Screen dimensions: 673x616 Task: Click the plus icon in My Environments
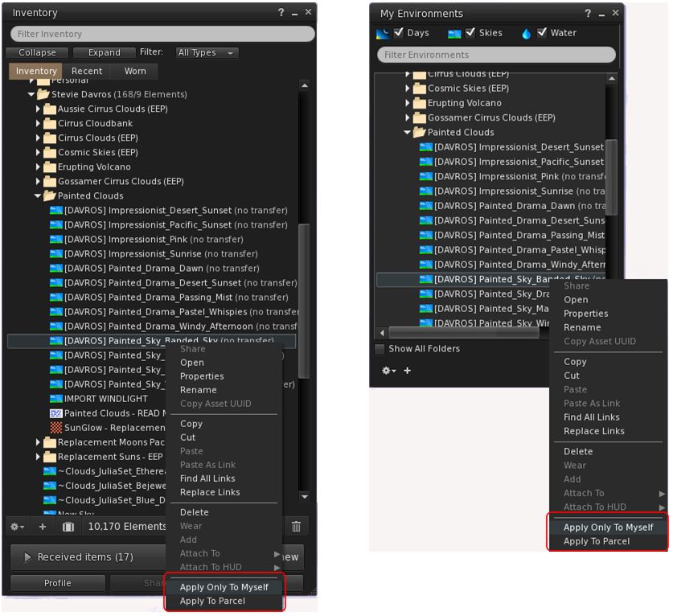pos(407,371)
